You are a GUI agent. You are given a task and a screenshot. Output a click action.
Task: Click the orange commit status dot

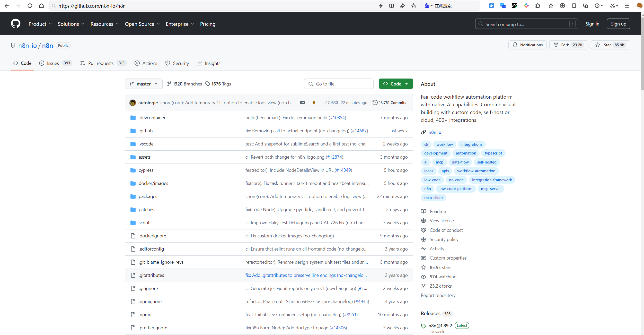314,102
